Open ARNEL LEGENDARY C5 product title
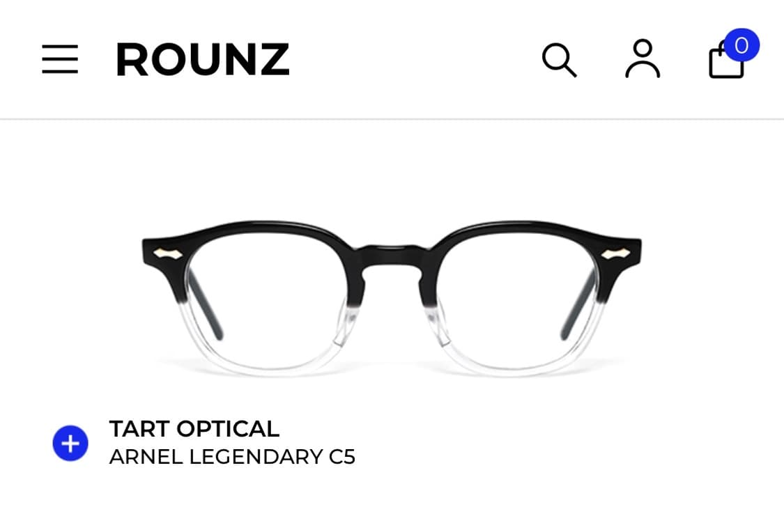The height and width of the screenshot is (532, 784). click(232, 457)
